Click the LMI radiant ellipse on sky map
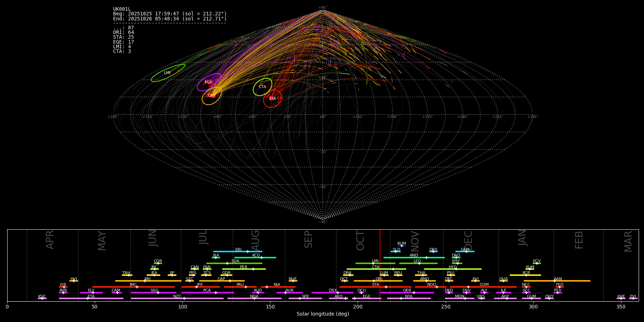The image size is (644, 322). point(168,73)
